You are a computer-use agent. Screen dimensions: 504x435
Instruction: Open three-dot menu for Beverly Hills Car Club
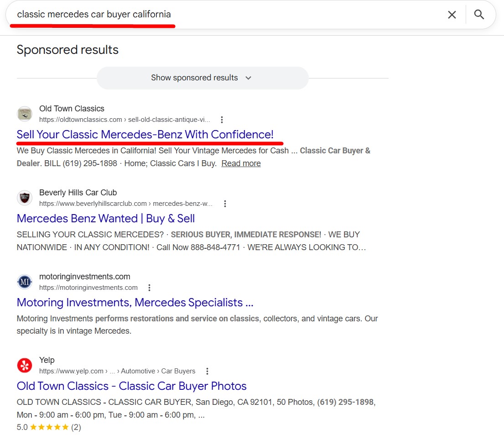point(224,204)
